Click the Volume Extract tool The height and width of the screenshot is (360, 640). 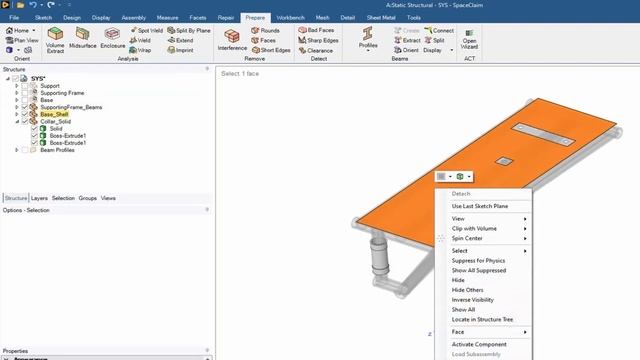(x=55, y=40)
